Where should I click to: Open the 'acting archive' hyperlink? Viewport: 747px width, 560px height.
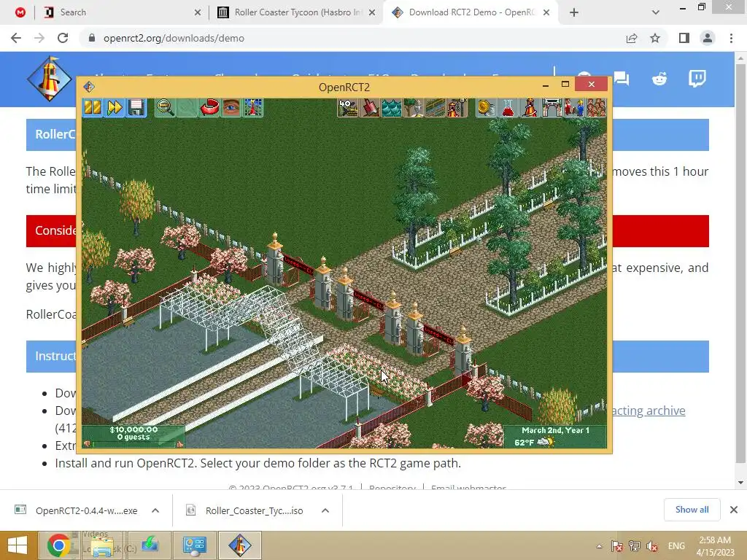coord(649,411)
